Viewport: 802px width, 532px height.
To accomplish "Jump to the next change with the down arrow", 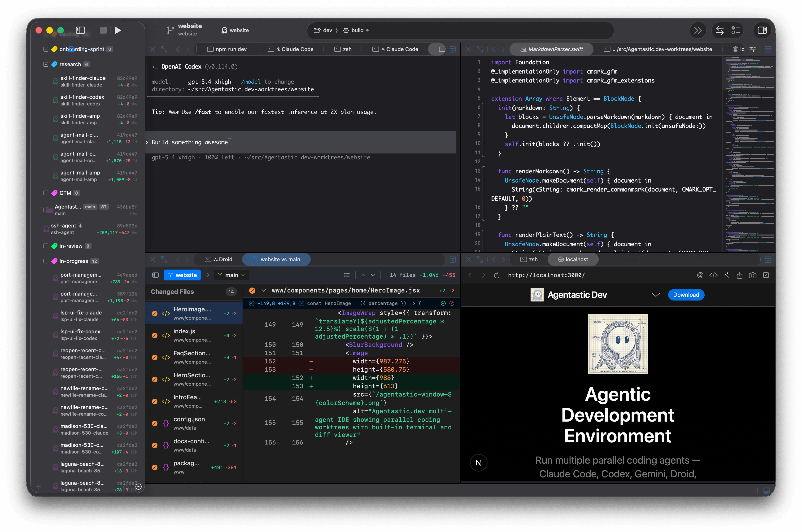I will [x=373, y=275].
